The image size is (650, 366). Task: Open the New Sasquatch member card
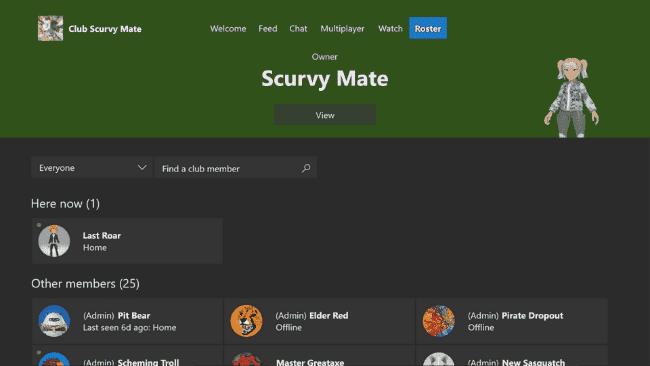tap(512, 356)
